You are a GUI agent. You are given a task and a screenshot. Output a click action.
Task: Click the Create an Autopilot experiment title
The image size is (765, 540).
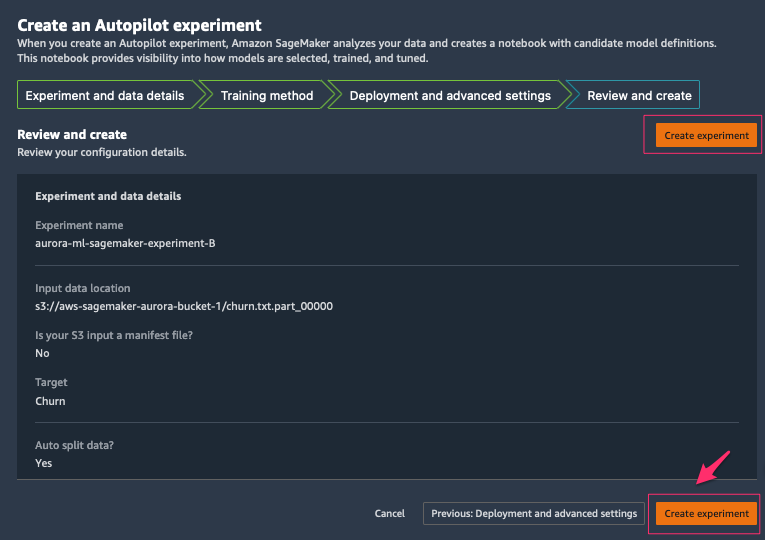pos(139,25)
